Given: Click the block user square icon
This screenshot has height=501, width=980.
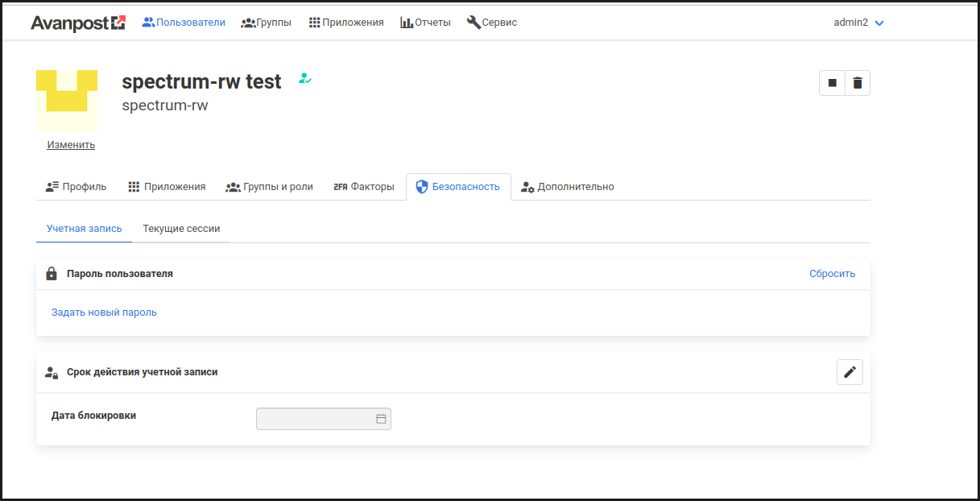Looking at the screenshot, I should point(832,83).
